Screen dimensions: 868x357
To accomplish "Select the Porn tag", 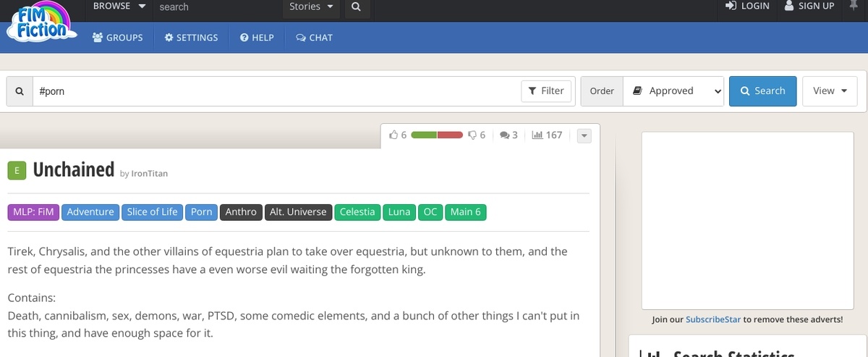I will [202, 212].
